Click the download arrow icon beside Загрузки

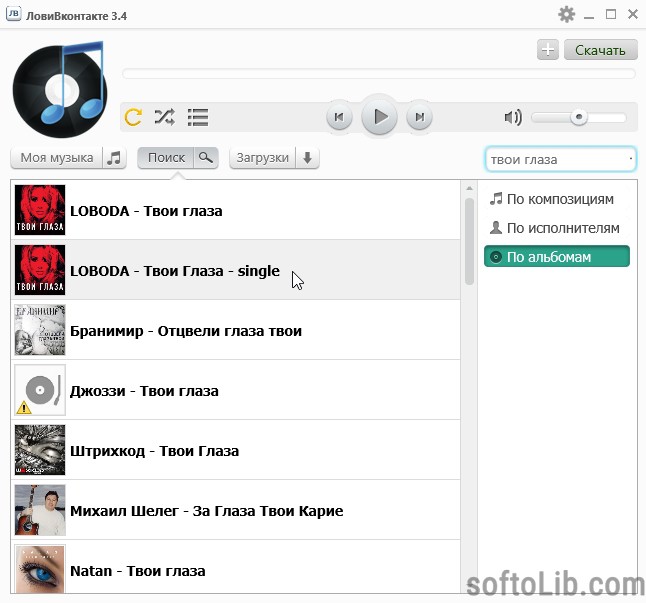click(x=307, y=158)
